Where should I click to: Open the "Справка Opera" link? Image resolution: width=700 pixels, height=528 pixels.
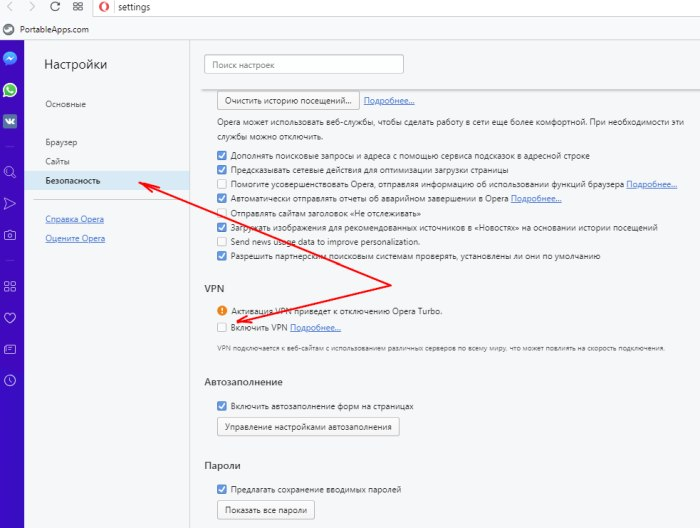(75, 219)
